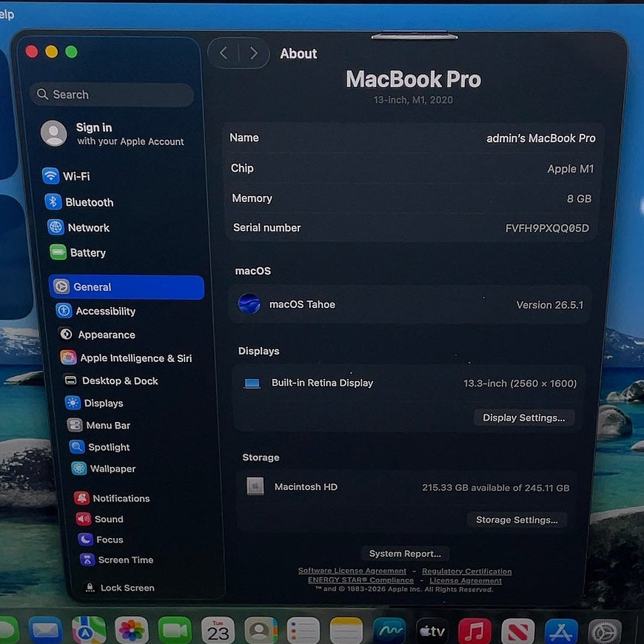
Task: Click the Built-in Retina Display icon
Action: click(x=252, y=383)
